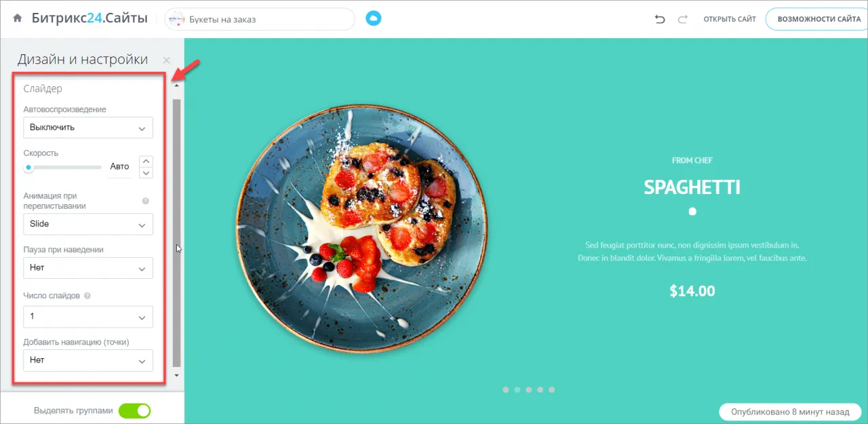The width and height of the screenshot is (868, 424).
Task: Click the Скорость slider handle
Action: pos(28,167)
